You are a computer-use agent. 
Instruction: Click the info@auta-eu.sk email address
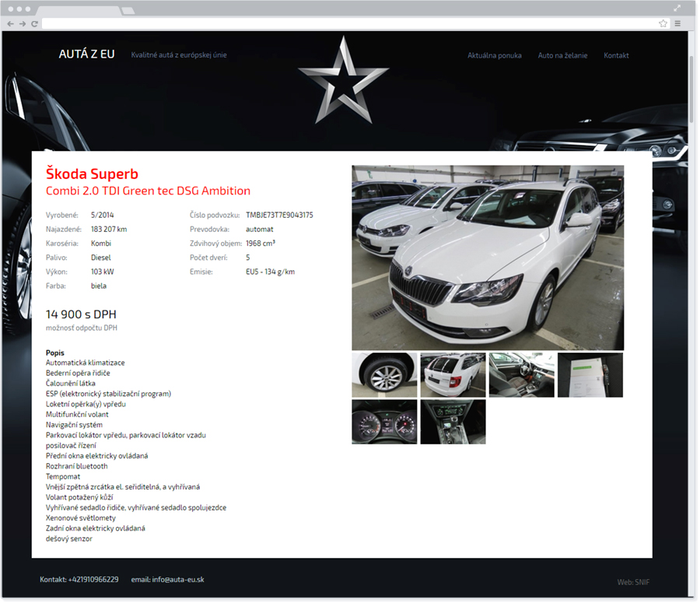pyautogui.click(x=178, y=580)
